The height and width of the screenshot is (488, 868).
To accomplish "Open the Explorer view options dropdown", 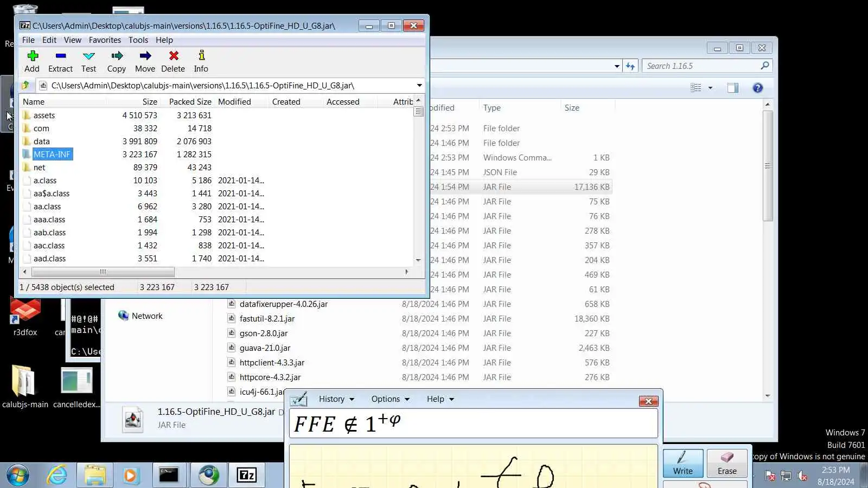I will pos(710,88).
